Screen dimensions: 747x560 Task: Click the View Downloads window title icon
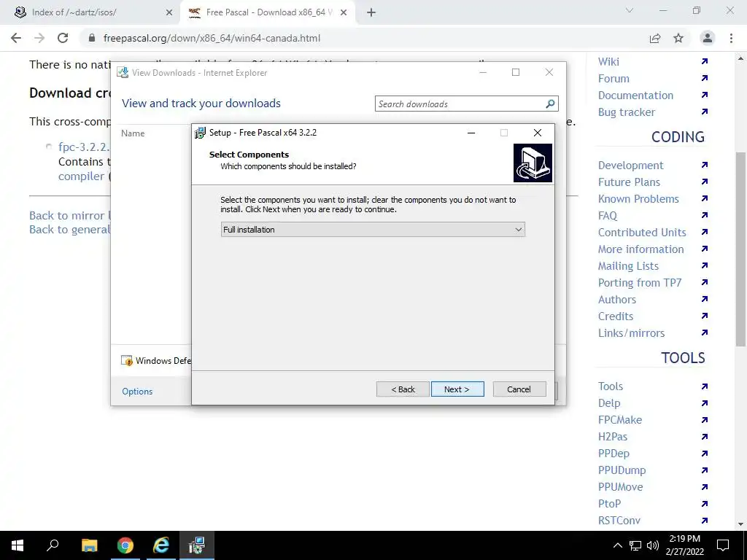123,72
